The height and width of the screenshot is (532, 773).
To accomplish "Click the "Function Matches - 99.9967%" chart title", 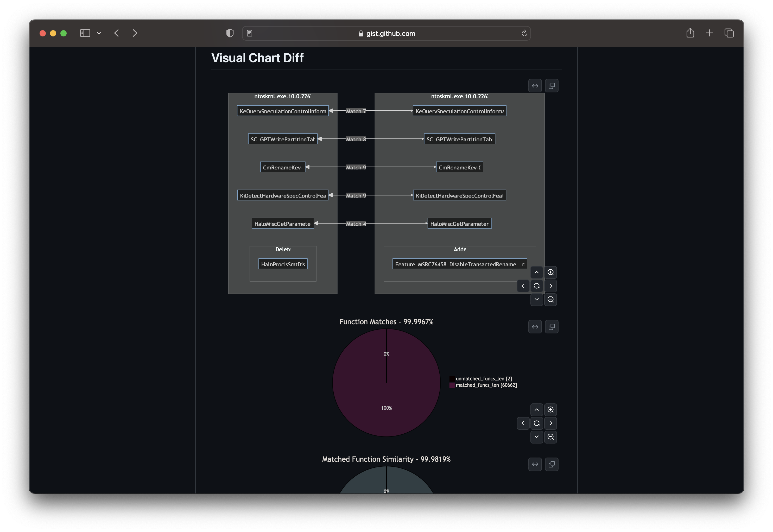I will 386,322.
